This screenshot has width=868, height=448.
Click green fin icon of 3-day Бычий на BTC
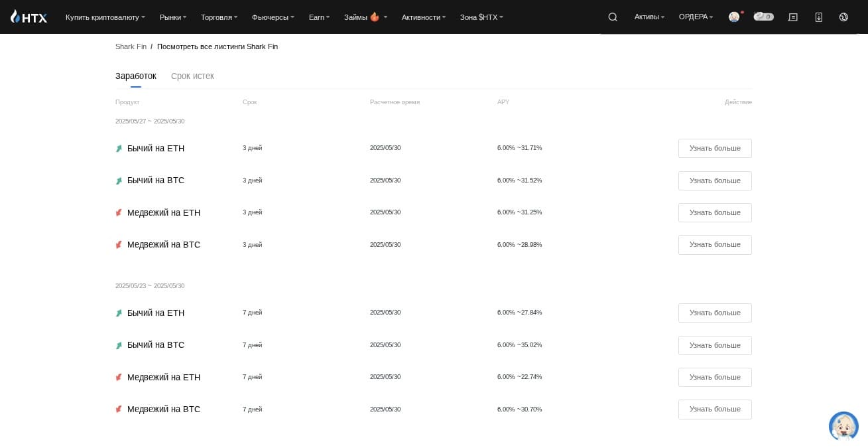coord(119,181)
